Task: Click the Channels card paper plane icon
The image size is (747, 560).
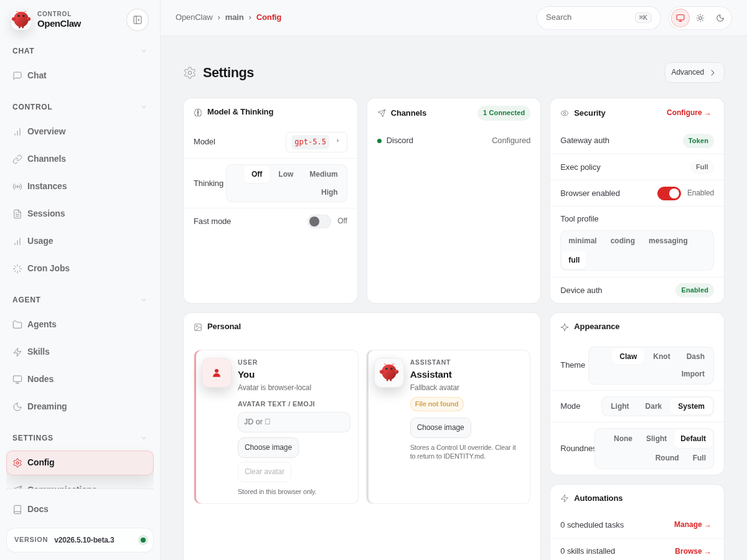Action: (x=382, y=113)
